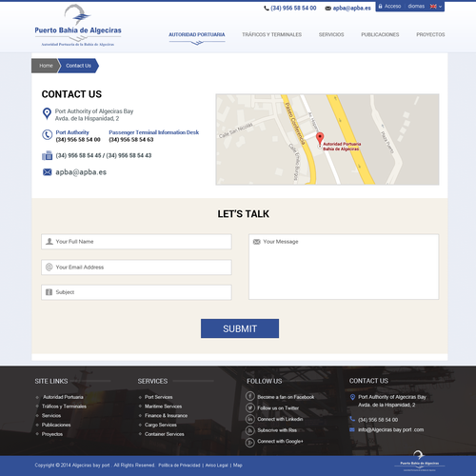Screen dimensions: 476x476
Task: Click the person icon in name field
Action: coord(50,242)
